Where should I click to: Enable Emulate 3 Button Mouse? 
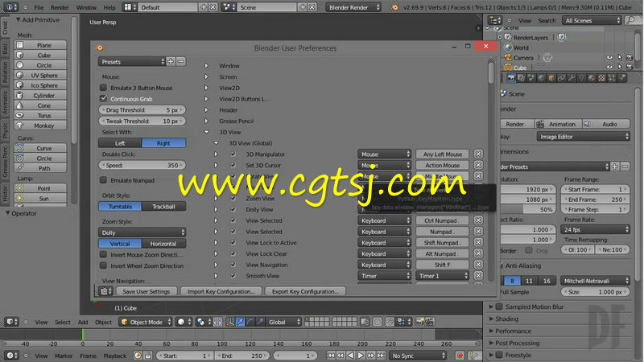[104, 88]
